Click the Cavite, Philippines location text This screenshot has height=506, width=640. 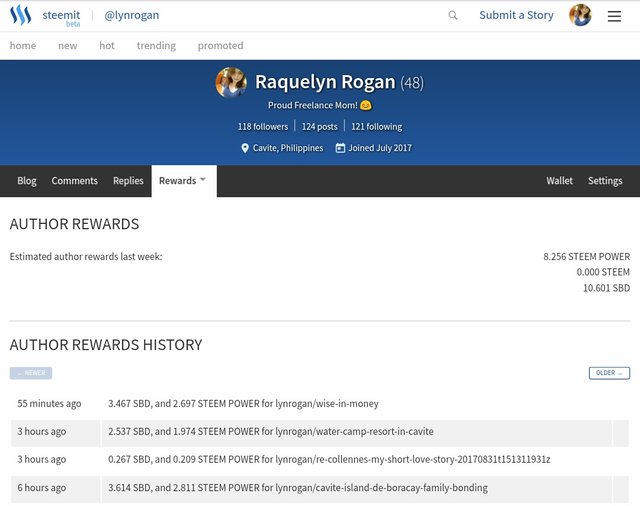click(288, 148)
